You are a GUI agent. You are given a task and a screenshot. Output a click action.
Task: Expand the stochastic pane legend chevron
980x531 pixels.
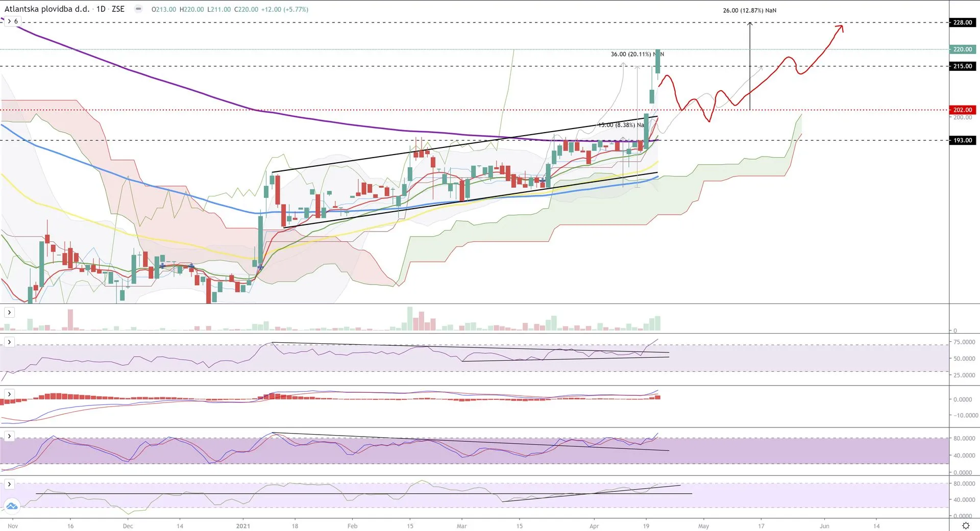(x=9, y=436)
